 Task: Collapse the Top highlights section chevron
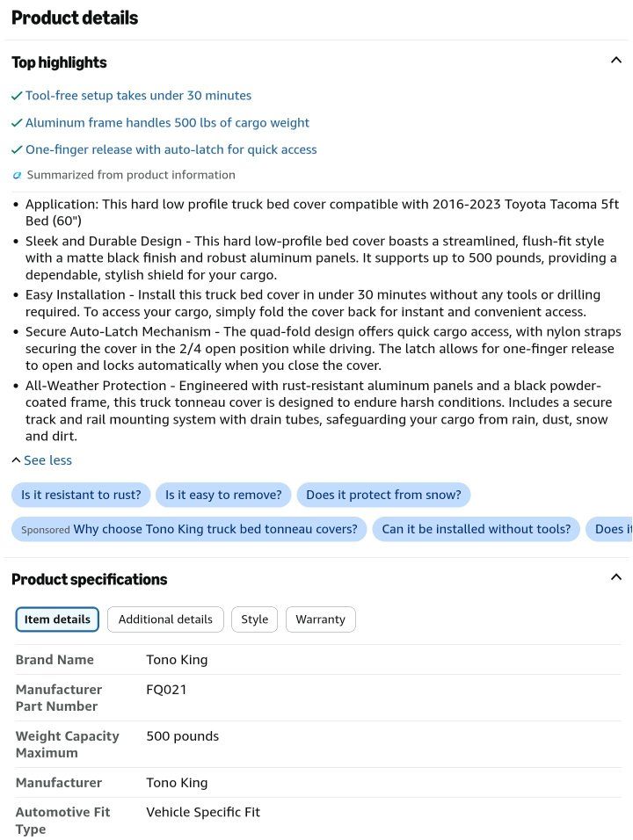click(x=615, y=60)
